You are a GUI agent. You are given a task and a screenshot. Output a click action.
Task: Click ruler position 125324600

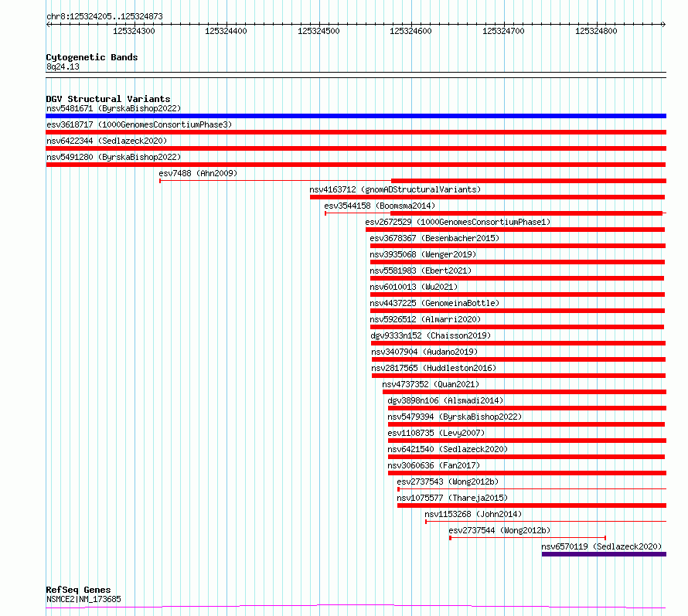[x=410, y=31]
